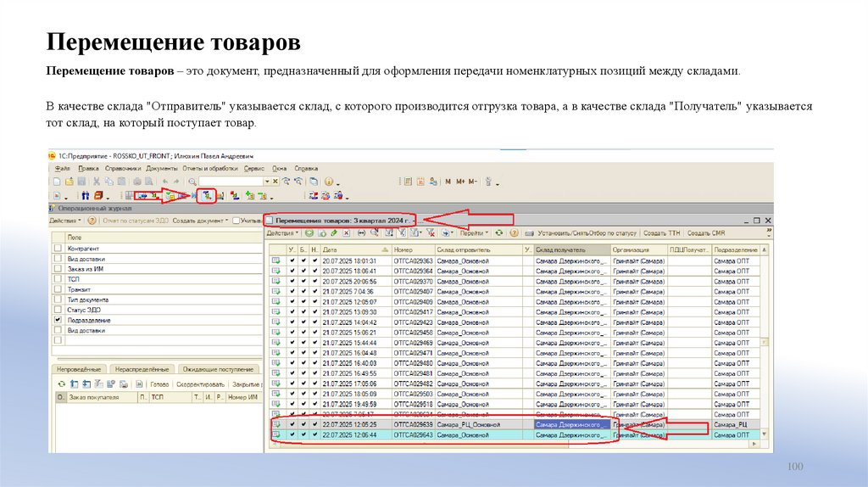Click the interval setting icon in movements toolbar

pos(361,233)
